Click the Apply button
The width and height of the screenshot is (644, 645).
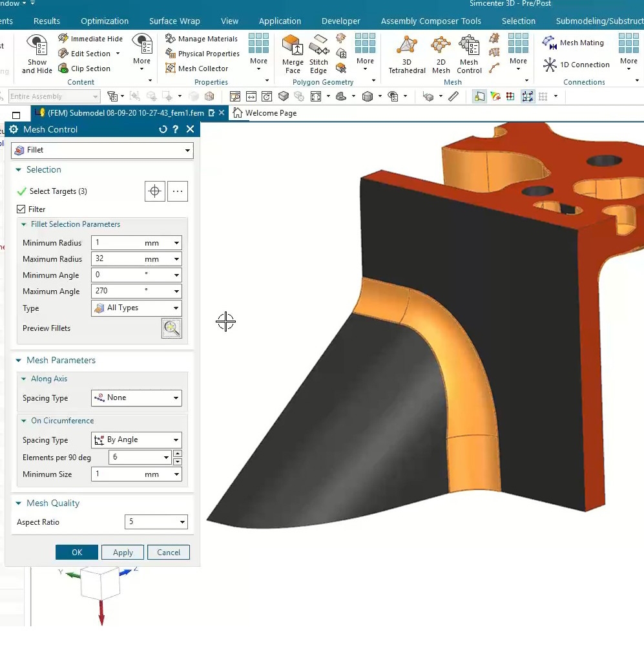[123, 553]
